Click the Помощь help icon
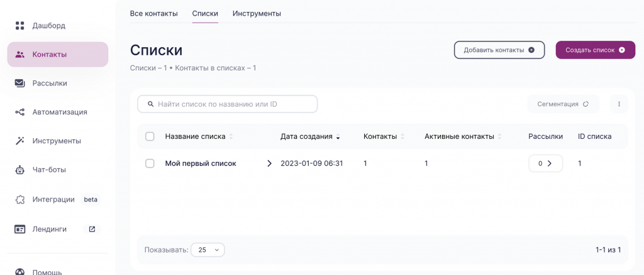 coord(19,272)
